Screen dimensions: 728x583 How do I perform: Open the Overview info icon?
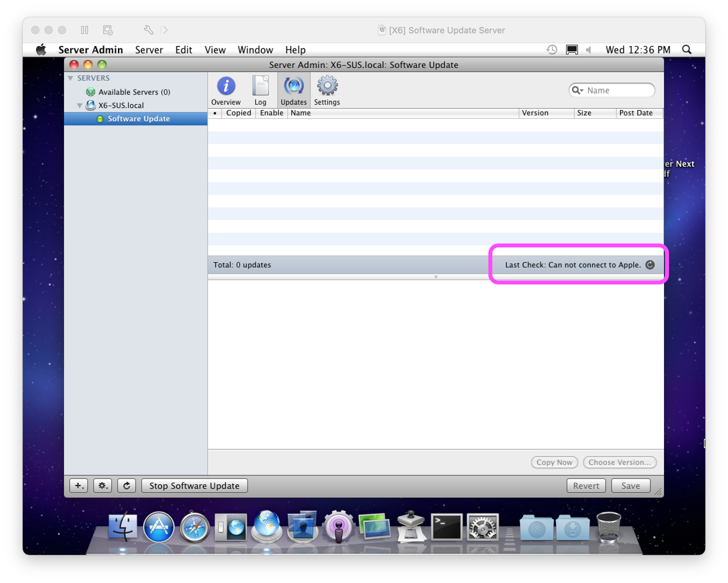coord(226,87)
